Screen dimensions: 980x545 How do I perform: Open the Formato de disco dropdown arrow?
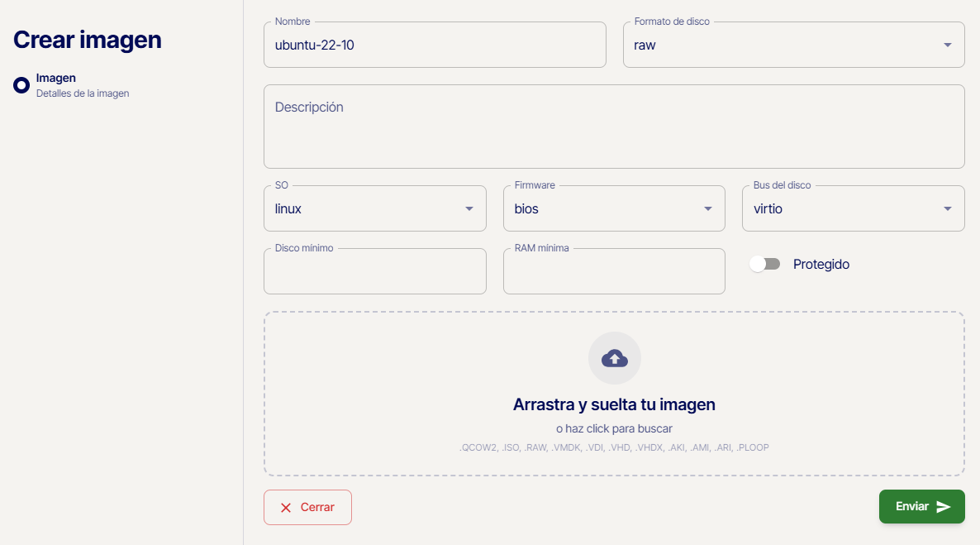pos(948,46)
